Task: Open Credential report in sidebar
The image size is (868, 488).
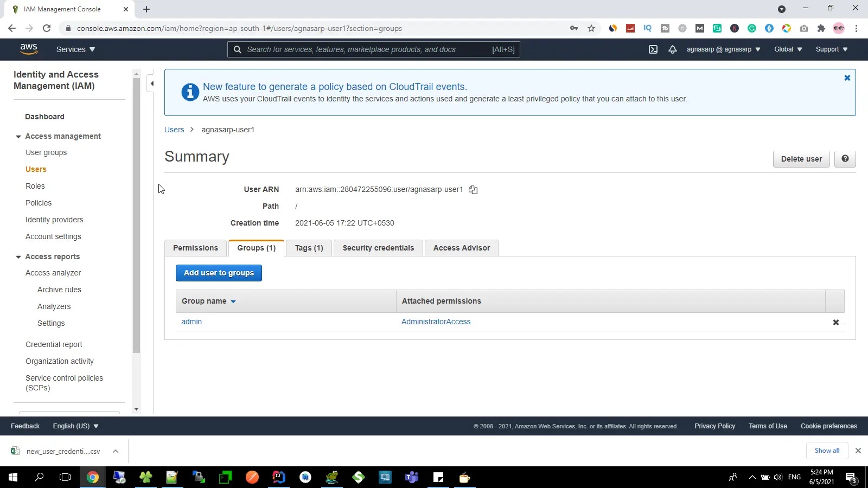Action: [x=54, y=344]
